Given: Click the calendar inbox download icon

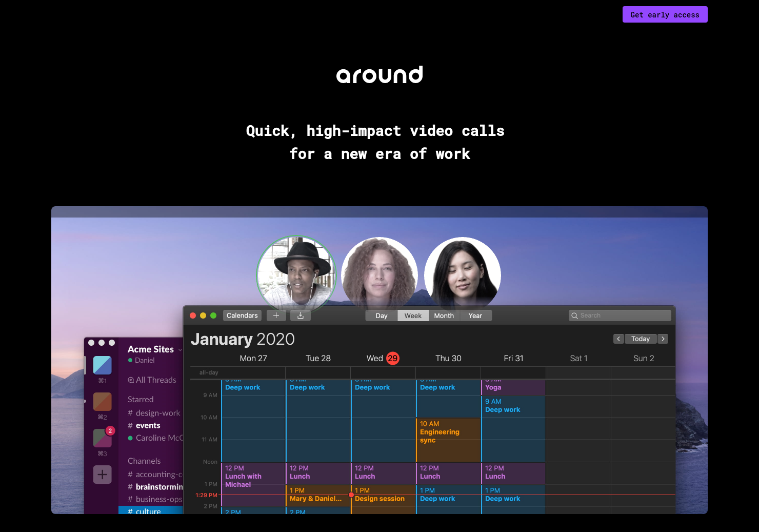Looking at the screenshot, I should (301, 316).
